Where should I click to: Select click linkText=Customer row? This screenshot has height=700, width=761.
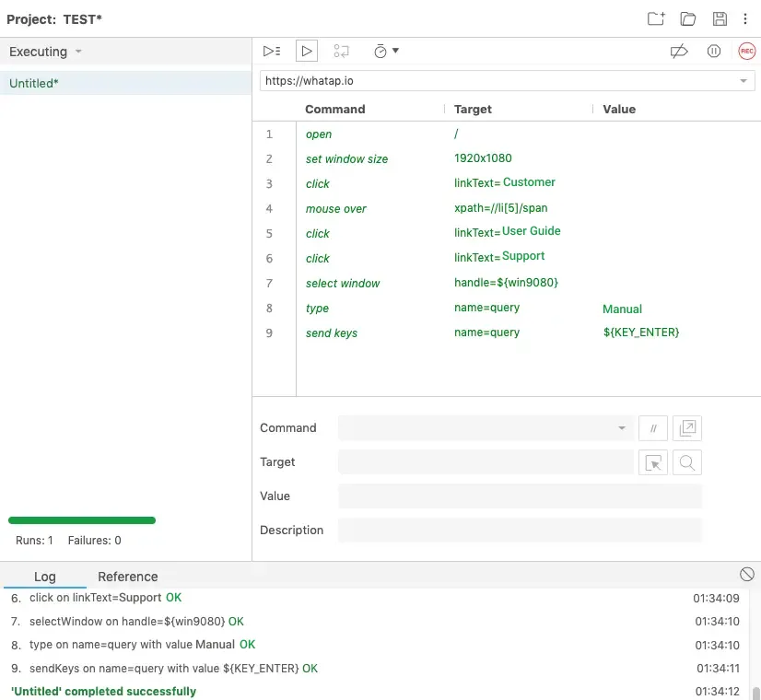(x=506, y=184)
